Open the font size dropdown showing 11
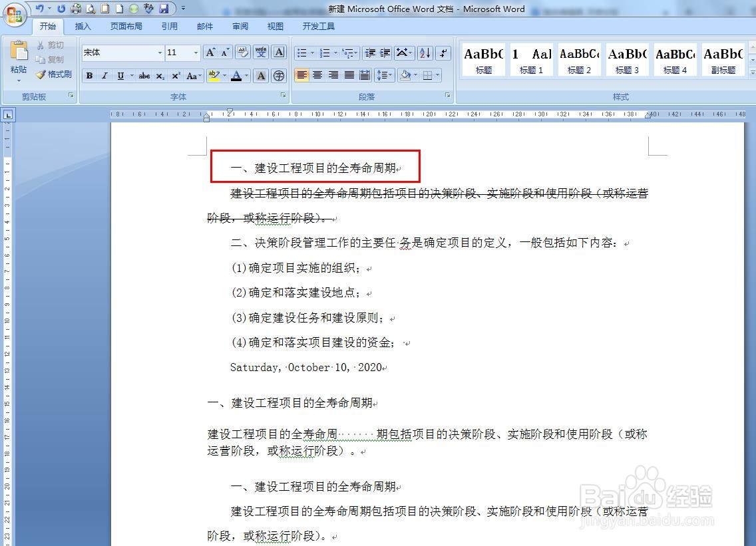 coord(196,52)
